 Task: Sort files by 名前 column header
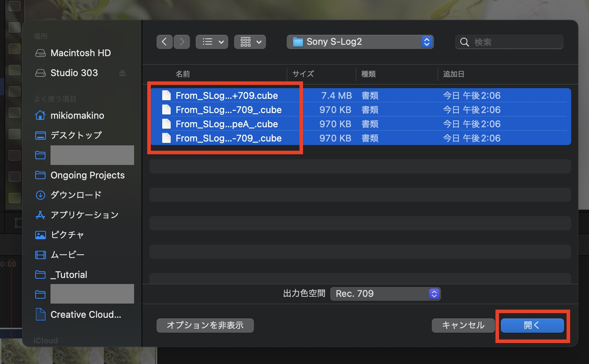[x=183, y=74]
